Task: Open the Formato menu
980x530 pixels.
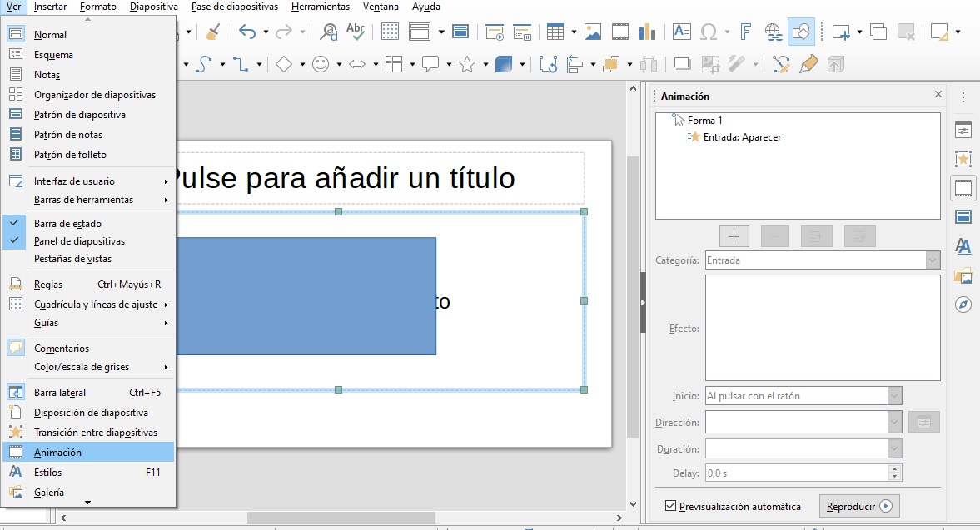Action: tap(98, 7)
